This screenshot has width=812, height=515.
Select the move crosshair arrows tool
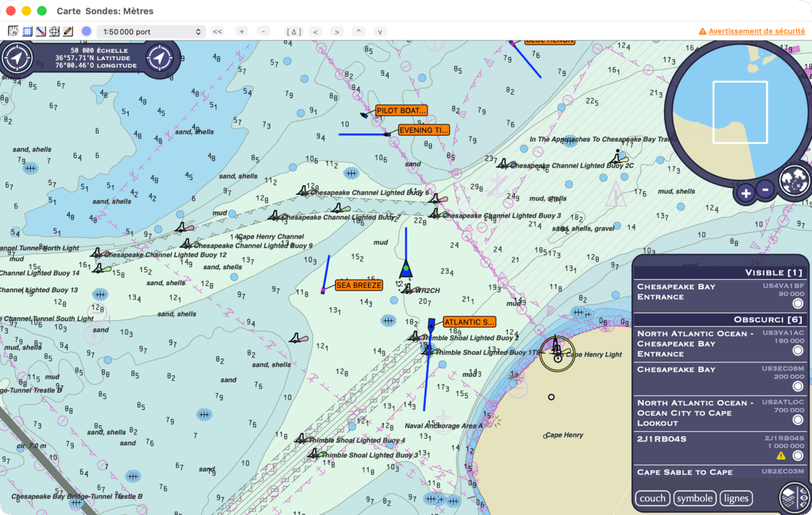55,31
